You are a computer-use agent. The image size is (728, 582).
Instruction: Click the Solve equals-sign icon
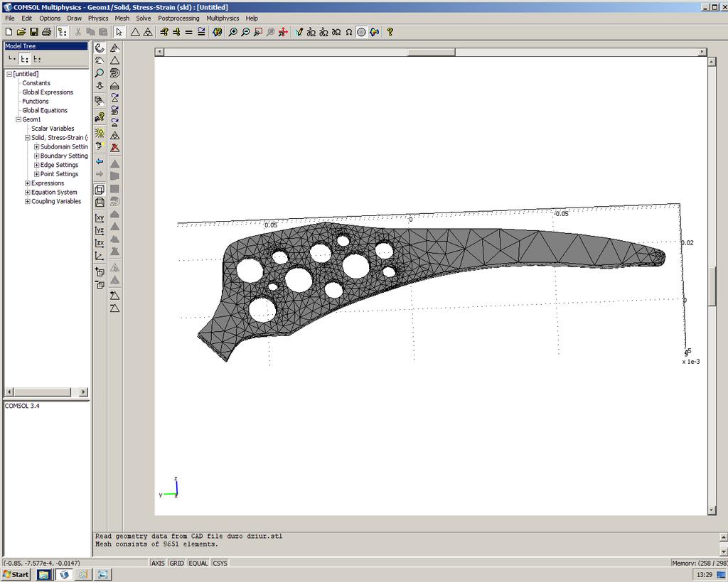click(188, 32)
